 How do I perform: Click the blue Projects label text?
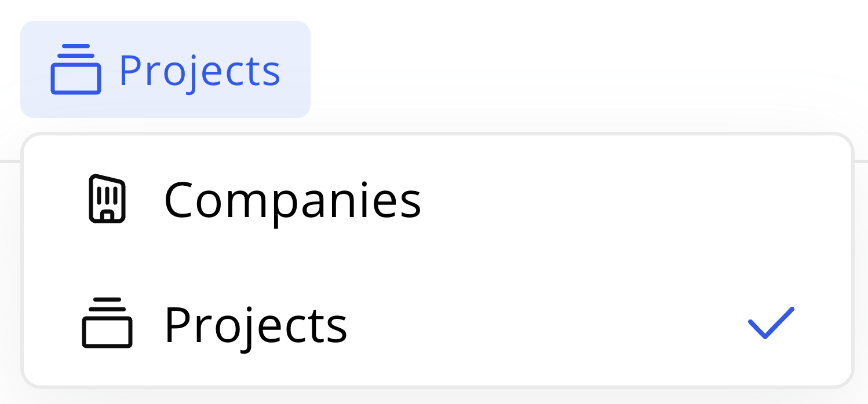pyautogui.click(x=199, y=71)
